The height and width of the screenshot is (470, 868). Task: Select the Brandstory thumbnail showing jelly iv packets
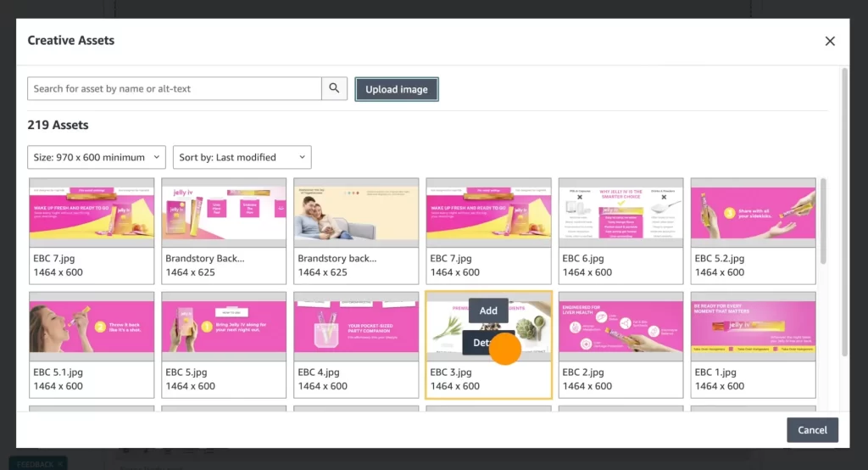224,213
